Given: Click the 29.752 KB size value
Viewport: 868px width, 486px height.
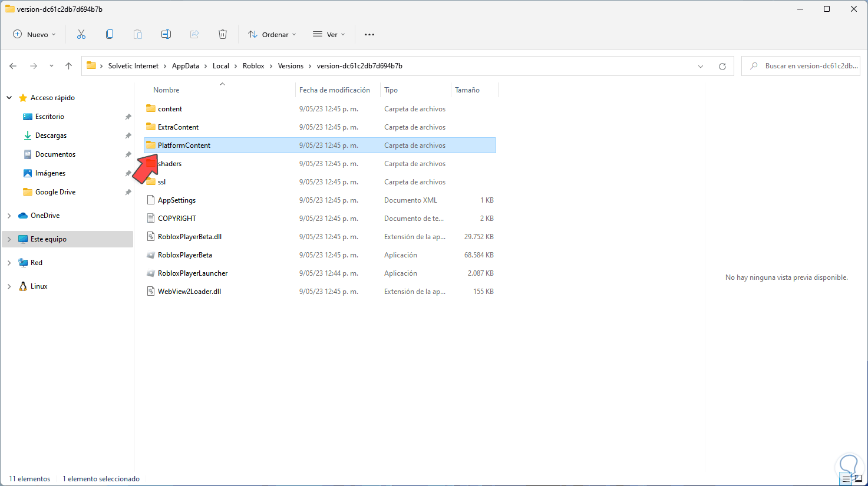Looking at the screenshot, I should (x=479, y=237).
